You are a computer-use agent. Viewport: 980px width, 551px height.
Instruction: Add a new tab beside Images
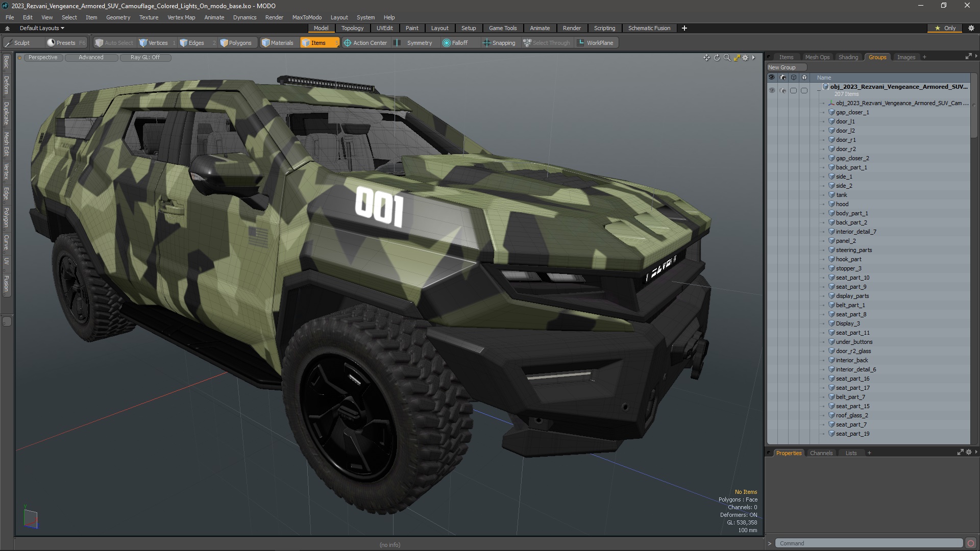(x=924, y=57)
